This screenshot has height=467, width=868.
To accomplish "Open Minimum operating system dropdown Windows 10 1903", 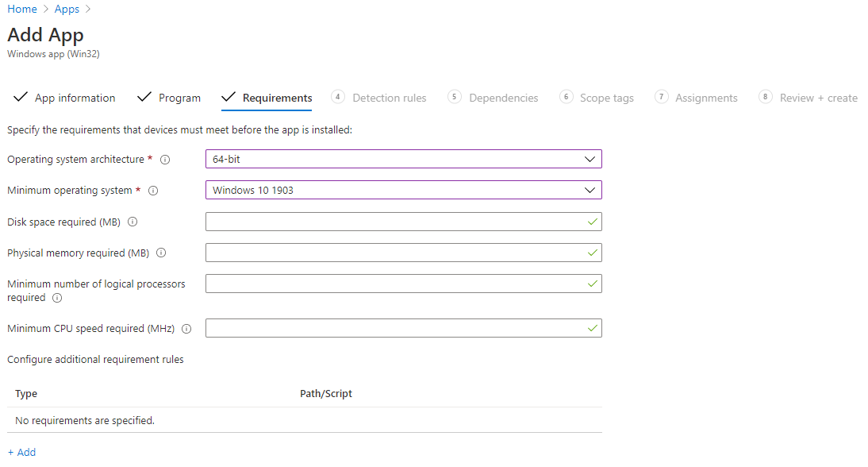I will (x=404, y=190).
